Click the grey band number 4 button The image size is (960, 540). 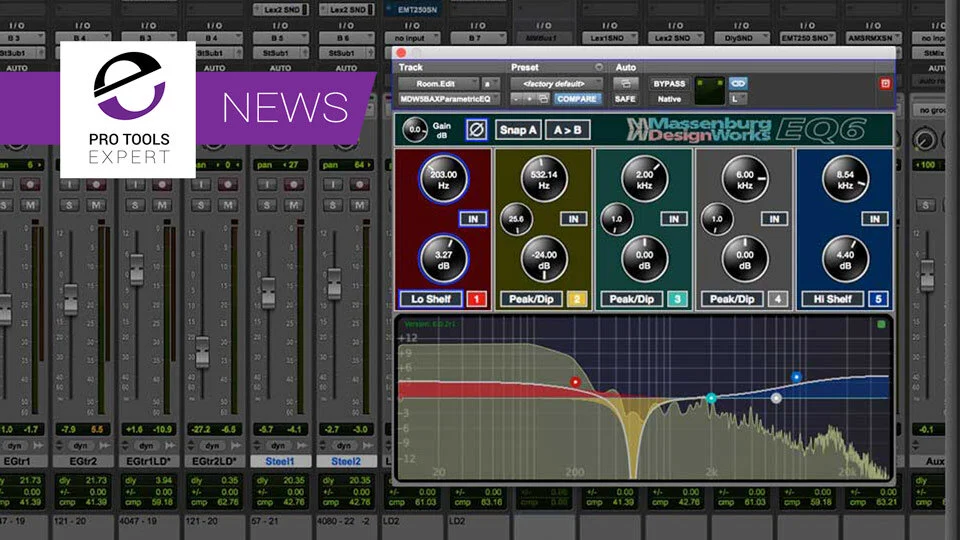click(x=778, y=299)
